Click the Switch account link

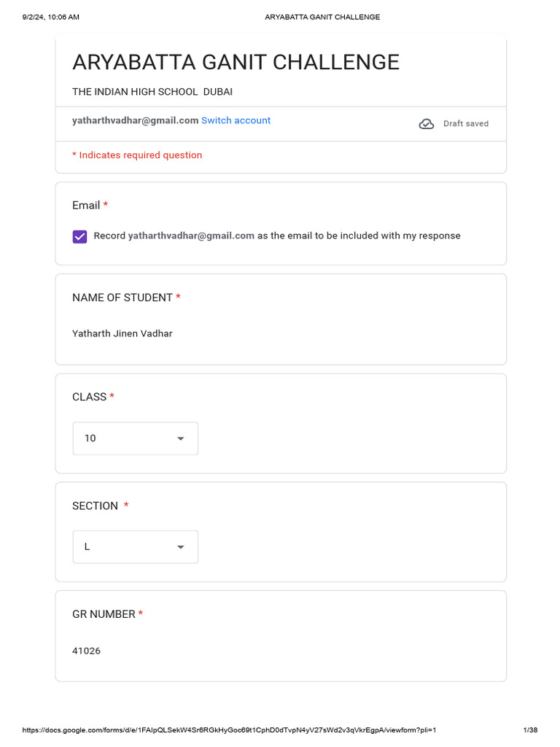click(236, 120)
